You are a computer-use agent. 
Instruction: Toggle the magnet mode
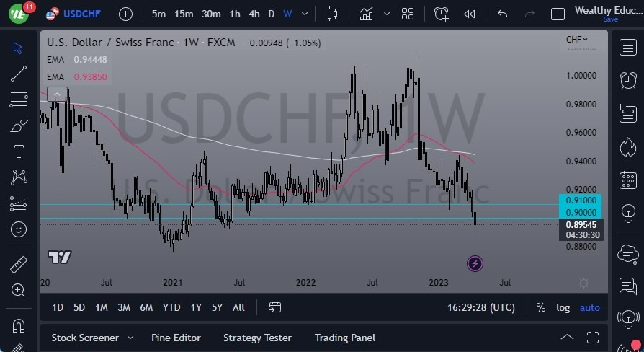pyautogui.click(x=19, y=326)
